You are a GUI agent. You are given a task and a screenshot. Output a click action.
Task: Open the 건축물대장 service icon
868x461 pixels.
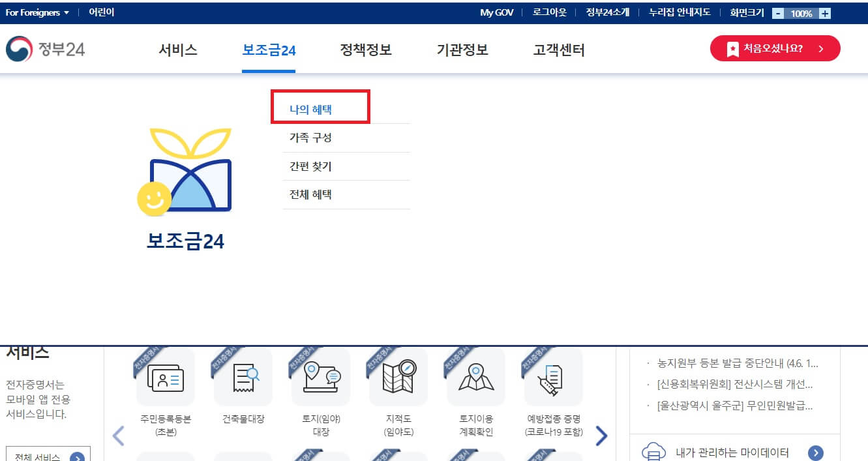pos(243,377)
